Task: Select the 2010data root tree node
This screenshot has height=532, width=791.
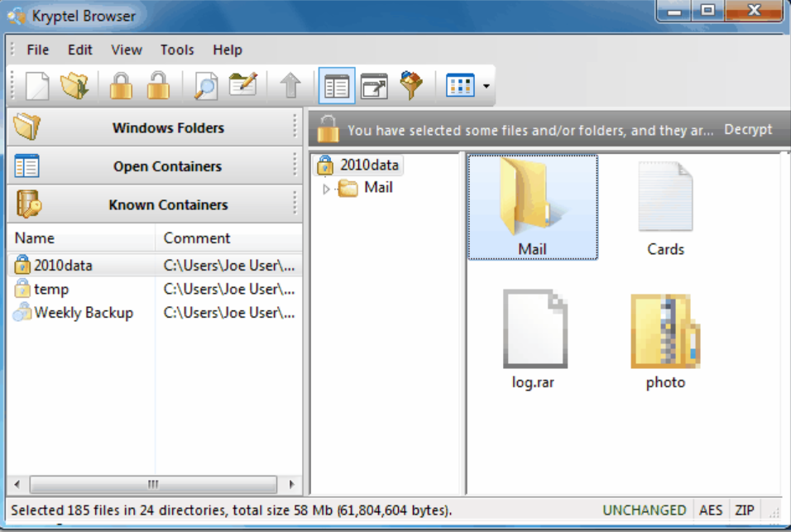Action: pos(357,165)
